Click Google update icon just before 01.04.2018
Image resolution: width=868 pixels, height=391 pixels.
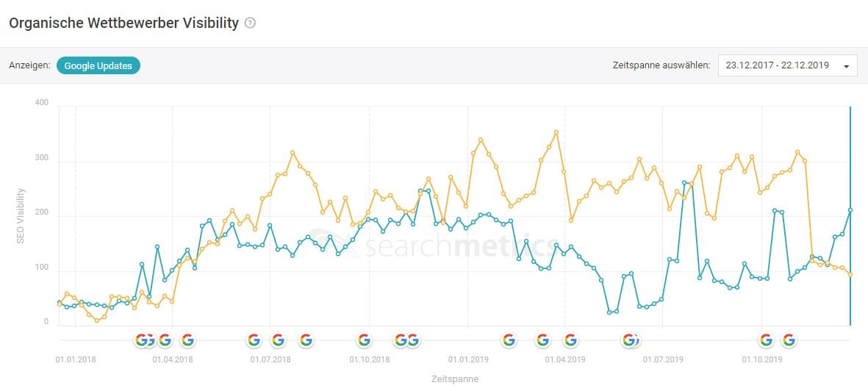tap(165, 340)
